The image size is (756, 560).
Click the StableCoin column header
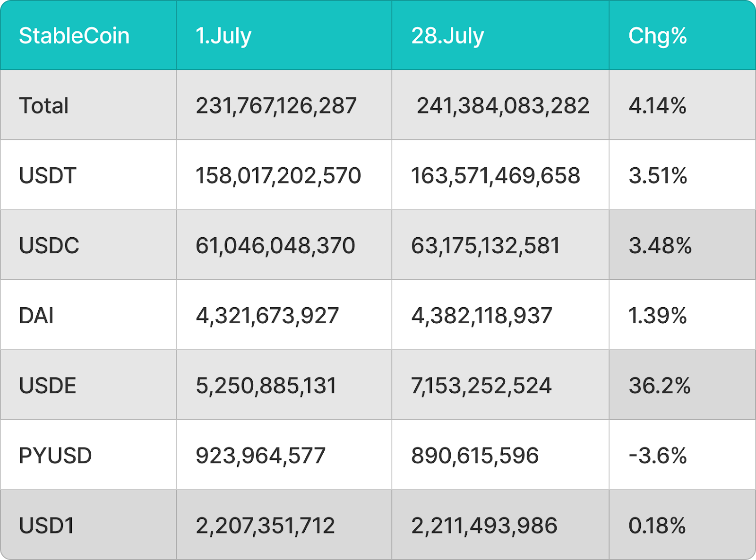(x=74, y=36)
